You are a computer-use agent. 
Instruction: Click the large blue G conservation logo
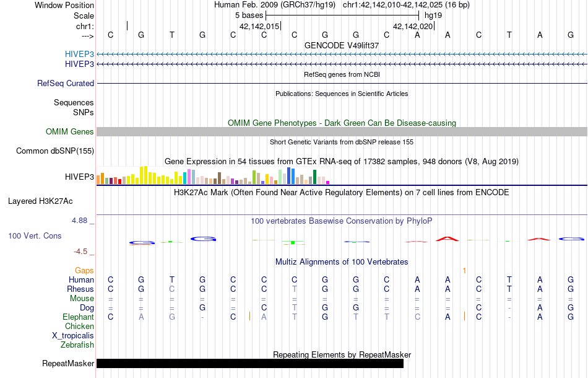[x=203, y=239]
